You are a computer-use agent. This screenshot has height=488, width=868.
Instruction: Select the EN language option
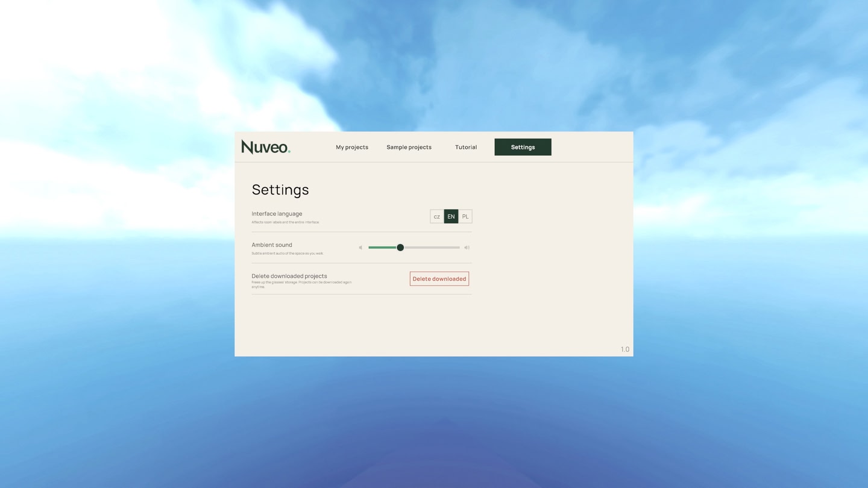451,216
